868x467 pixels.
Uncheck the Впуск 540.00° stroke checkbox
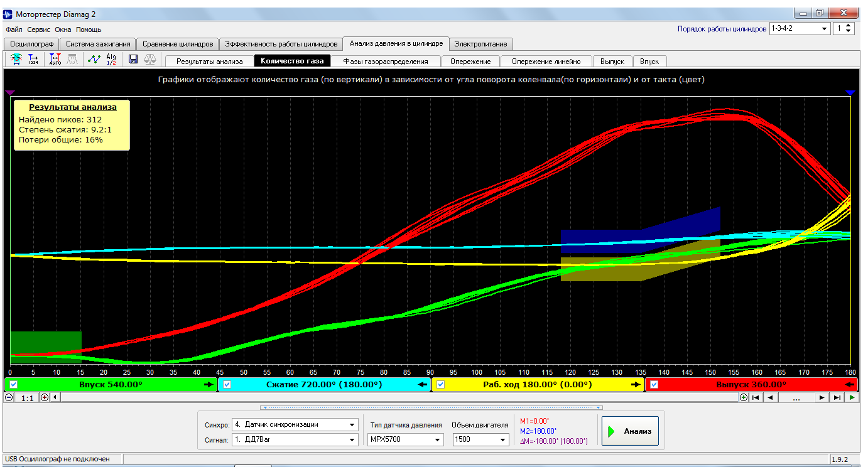click(x=14, y=385)
